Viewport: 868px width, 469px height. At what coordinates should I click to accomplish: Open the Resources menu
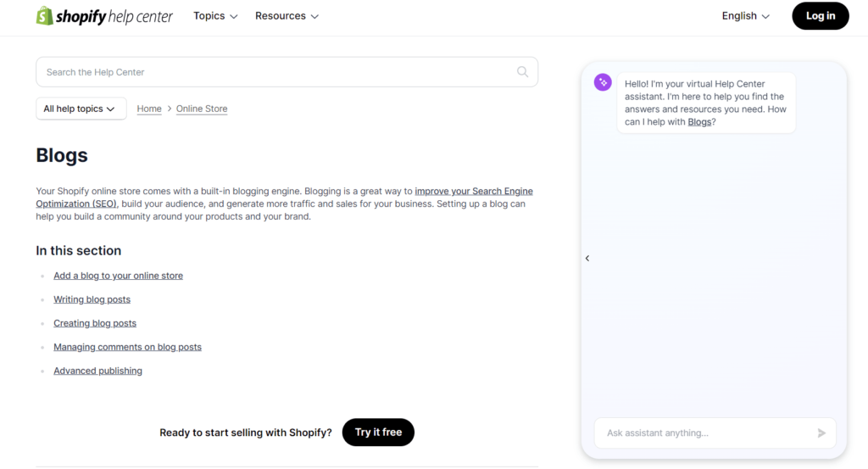[287, 16]
